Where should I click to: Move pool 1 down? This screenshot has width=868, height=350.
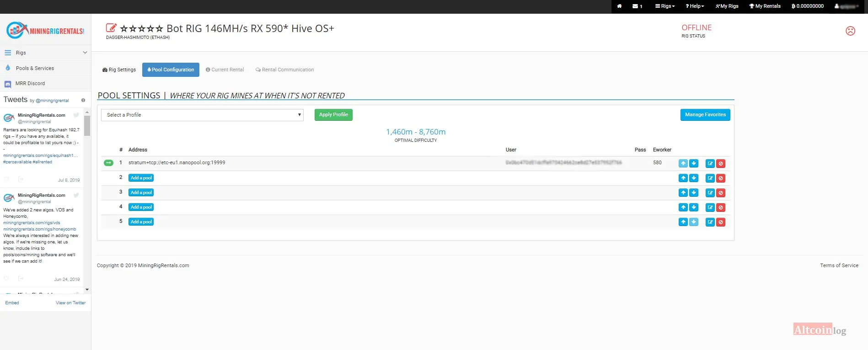[694, 163]
